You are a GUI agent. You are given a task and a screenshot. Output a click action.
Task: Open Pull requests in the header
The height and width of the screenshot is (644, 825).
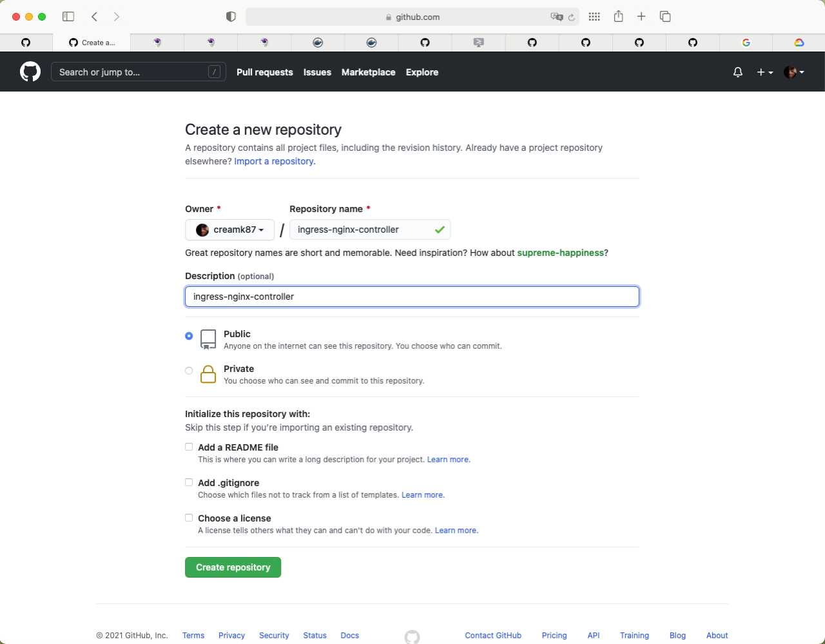coord(265,72)
